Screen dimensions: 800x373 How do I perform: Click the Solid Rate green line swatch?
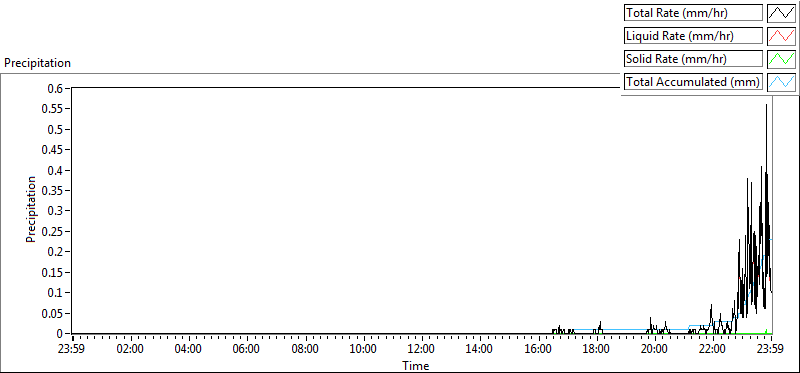(781, 59)
